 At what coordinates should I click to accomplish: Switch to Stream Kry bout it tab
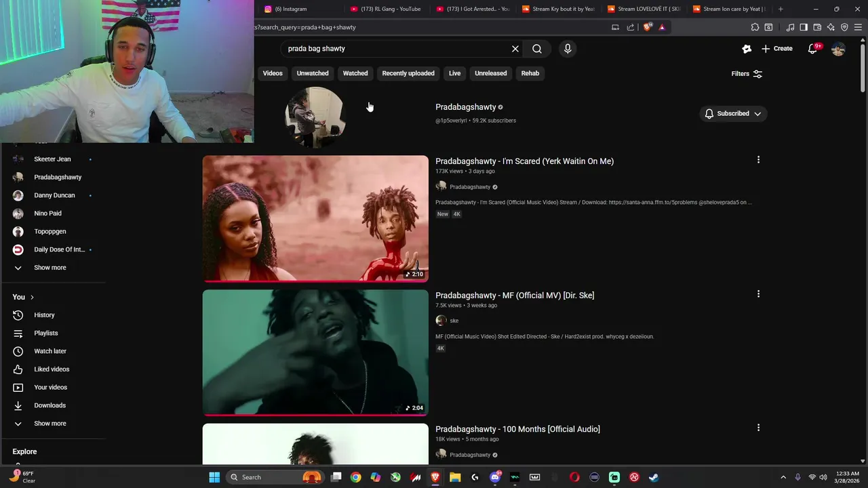[557, 9]
